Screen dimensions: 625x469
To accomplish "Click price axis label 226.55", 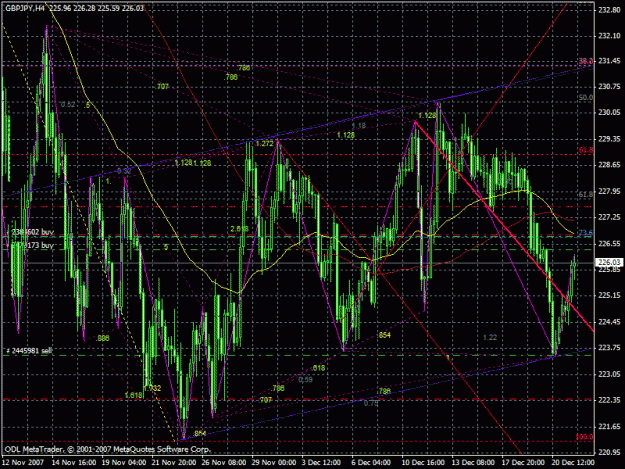I will pos(609,243).
